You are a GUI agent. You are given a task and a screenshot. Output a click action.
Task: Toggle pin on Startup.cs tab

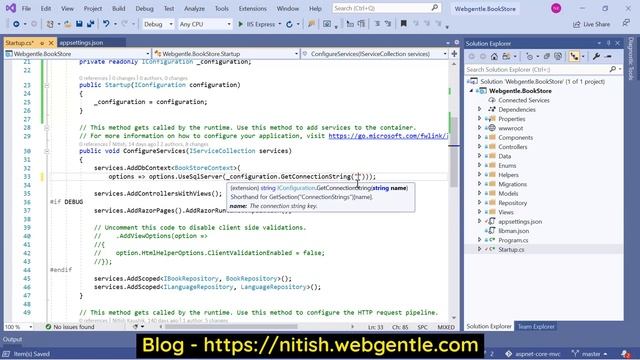point(42,43)
